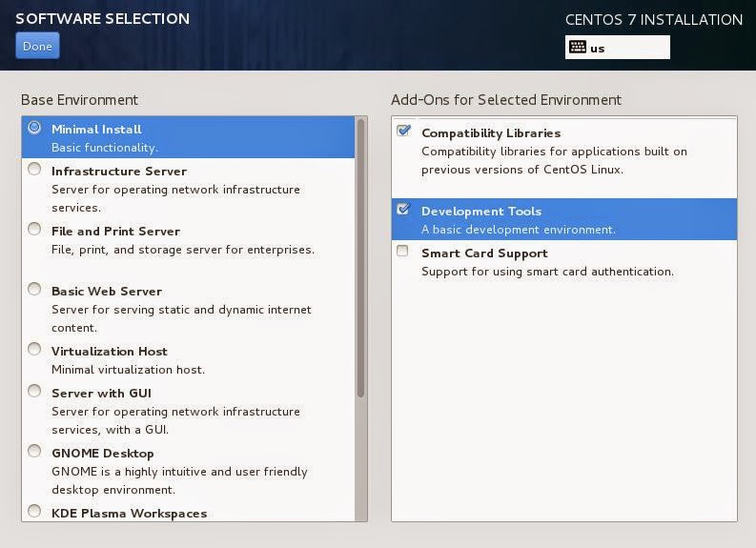Select Basic Web Server radio button

(x=34, y=289)
